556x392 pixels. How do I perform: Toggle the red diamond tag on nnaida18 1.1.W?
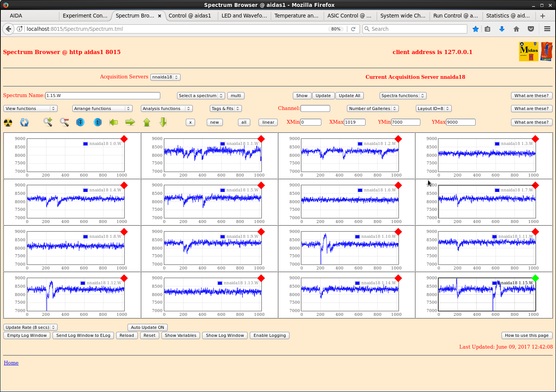[x=261, y=139]
